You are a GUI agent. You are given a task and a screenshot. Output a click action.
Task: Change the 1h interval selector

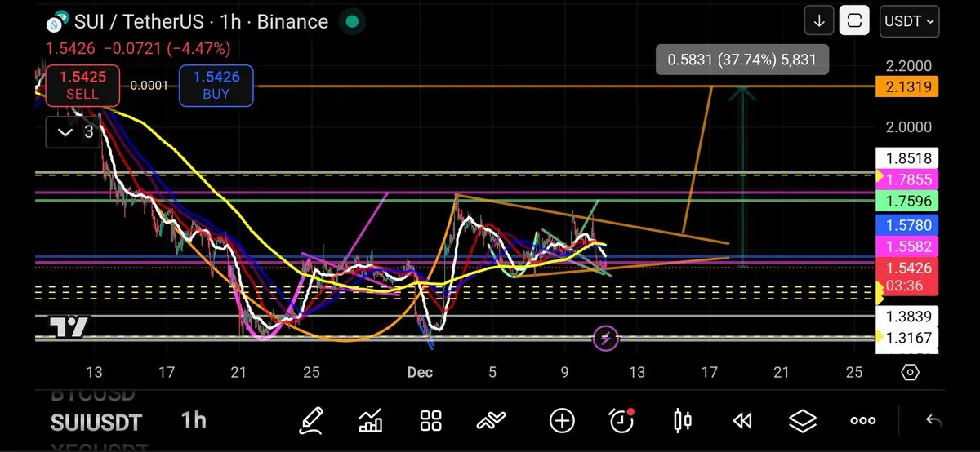(194, 420)
